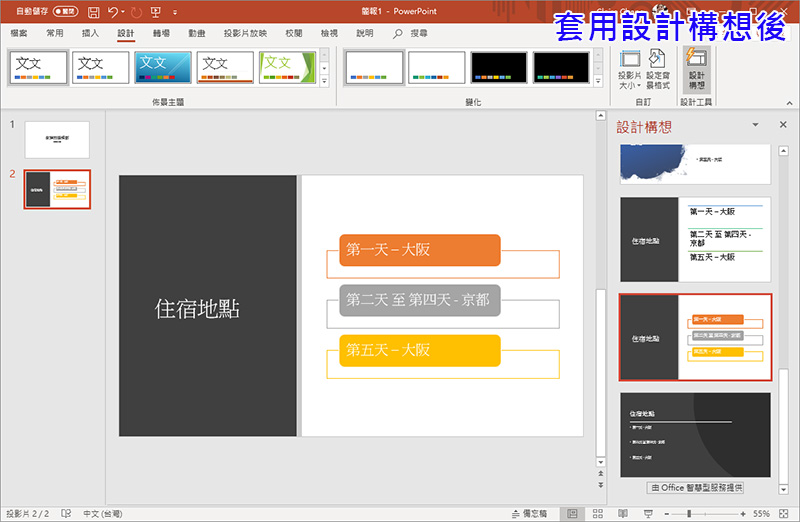Choose the dark full-slide design idea

tap(695, 435)
